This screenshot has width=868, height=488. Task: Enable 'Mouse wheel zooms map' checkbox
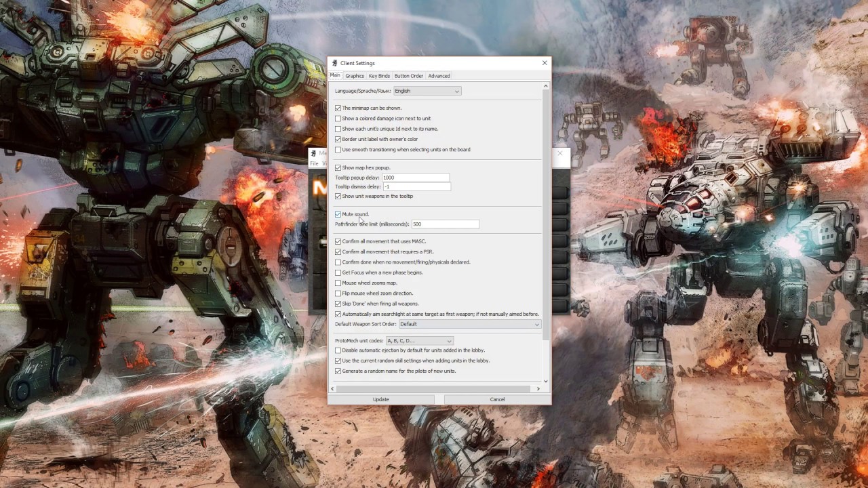tap(338, 283)
